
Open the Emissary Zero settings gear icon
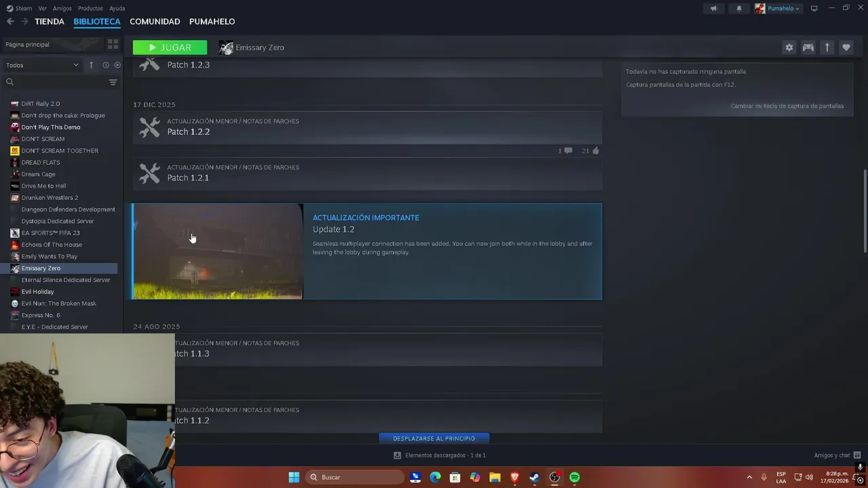click(x=789, y=47)
